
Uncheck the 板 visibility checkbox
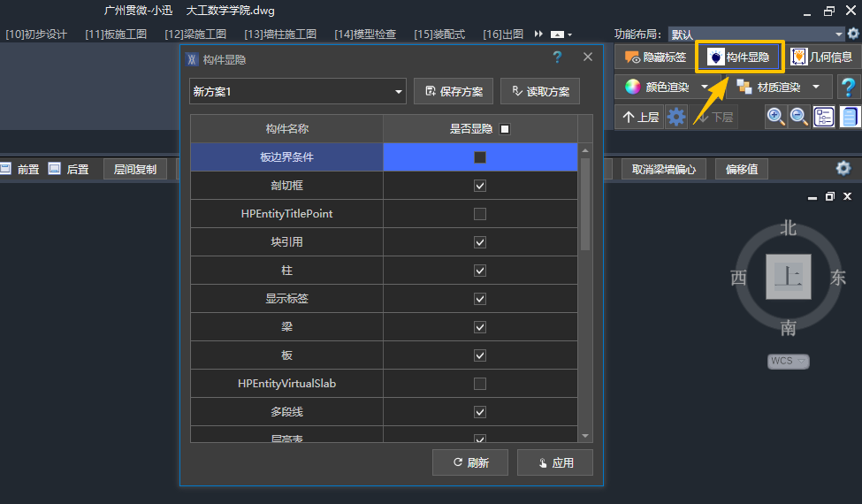480,355
